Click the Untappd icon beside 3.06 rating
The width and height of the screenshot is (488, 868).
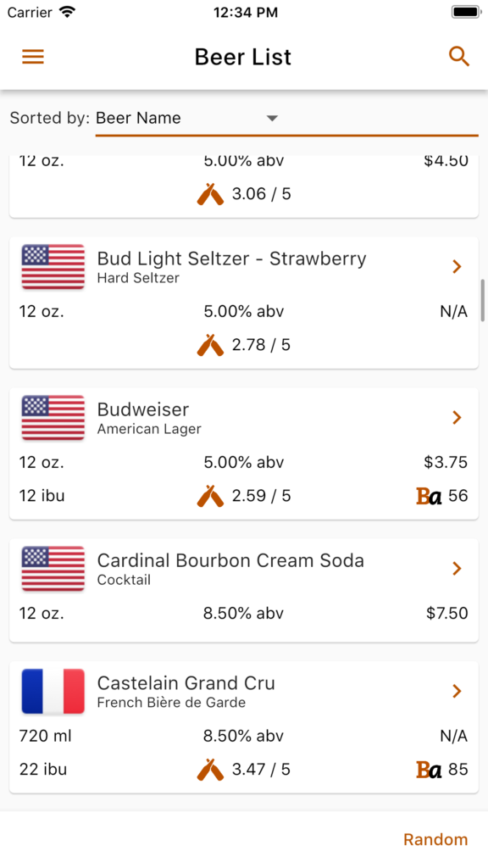[x=210, y=194]
